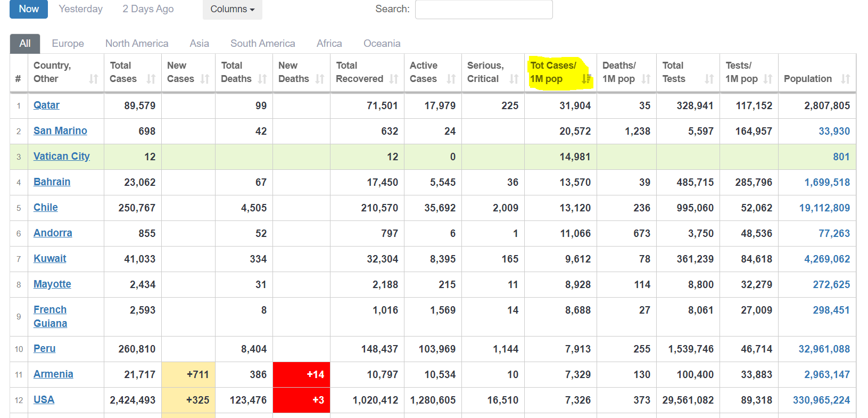This screenshot has width=868, height=418.
Task: Toggle Tot Cases/1M pop sort icon
Action: pyautogui.click(x=586, y=79)
